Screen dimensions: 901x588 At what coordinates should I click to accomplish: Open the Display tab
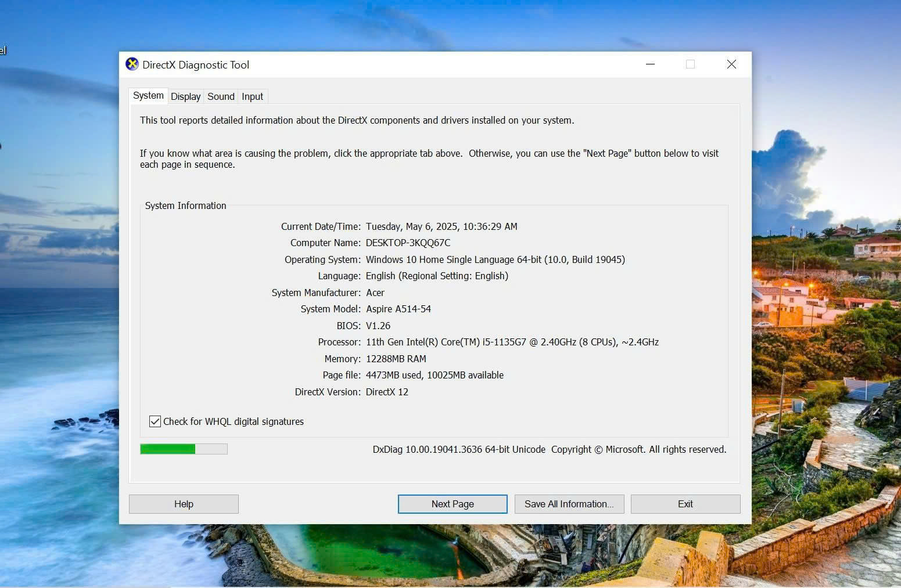[185, 96]
